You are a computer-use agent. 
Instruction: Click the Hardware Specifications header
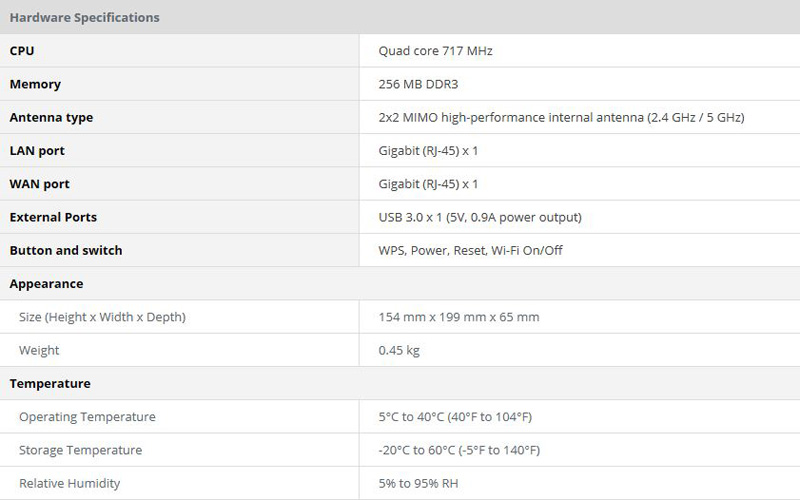pyautogui.click(x=84, y=17)
